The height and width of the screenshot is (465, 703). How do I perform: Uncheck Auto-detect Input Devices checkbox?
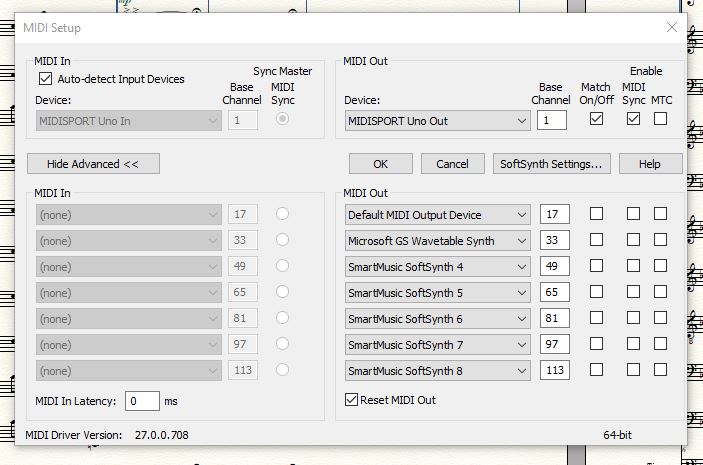(45, 79)
